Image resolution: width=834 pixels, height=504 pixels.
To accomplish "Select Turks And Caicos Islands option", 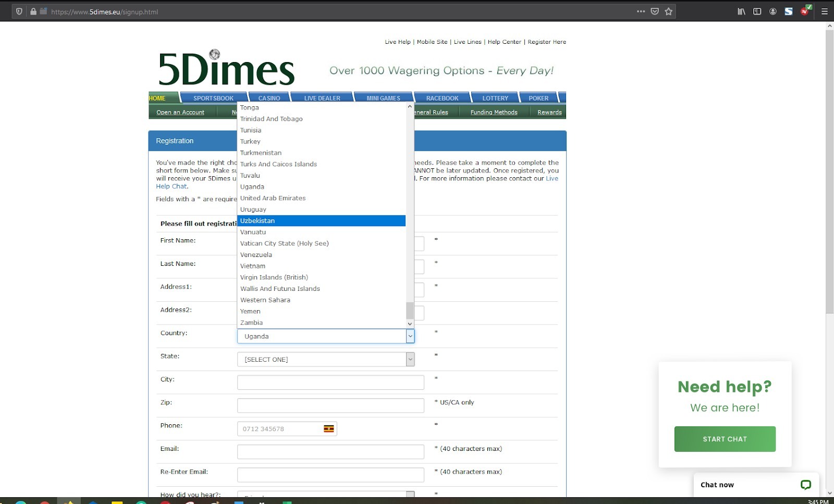I will point(321,164).
